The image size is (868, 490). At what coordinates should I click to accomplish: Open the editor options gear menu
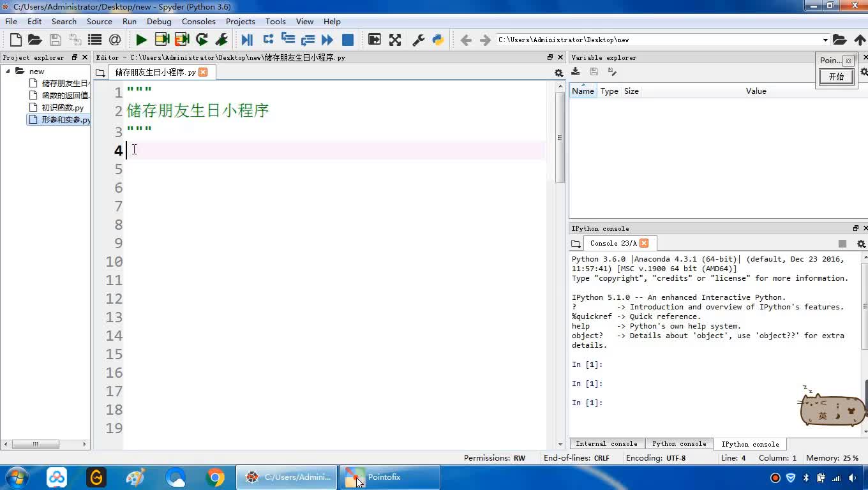558,73
